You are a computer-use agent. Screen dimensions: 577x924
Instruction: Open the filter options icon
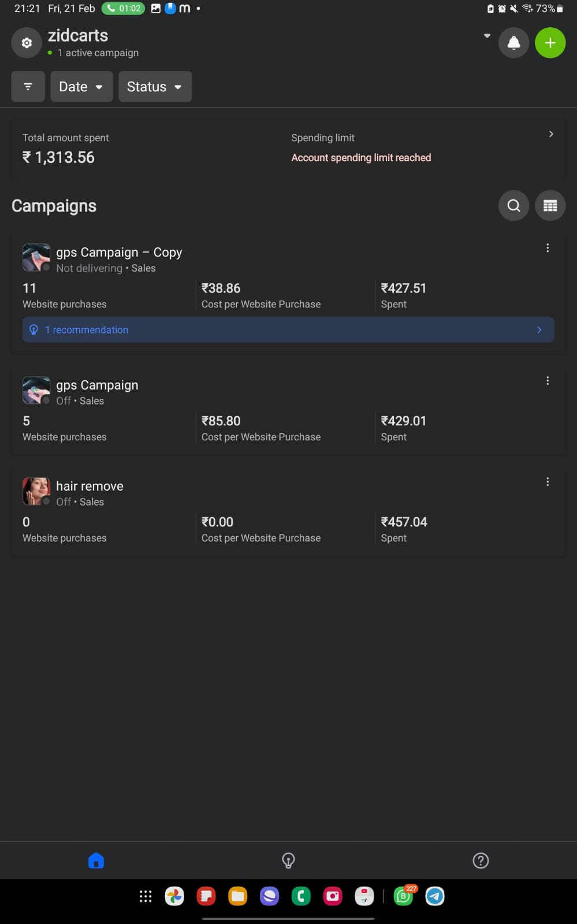[28, 87]
